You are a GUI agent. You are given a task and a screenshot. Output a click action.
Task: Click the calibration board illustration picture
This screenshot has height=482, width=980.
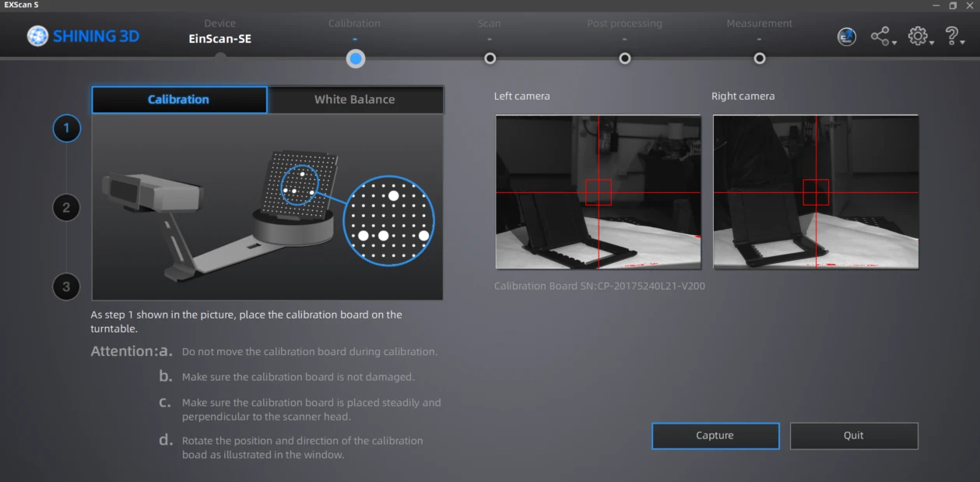coord(268,207)
